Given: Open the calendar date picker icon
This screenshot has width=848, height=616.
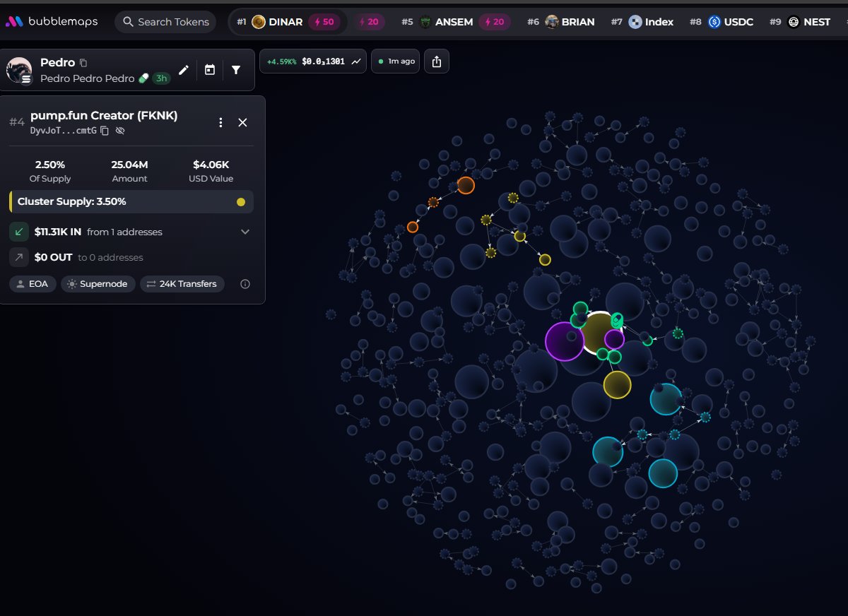Looking at the screenshot, I should [210, 69].
